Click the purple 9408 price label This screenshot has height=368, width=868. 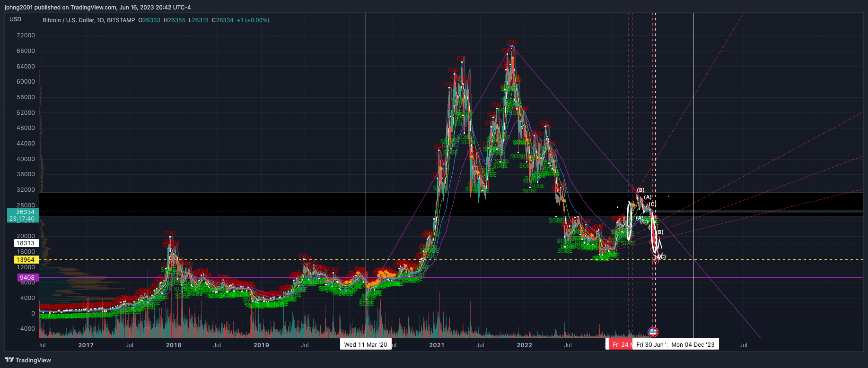tap(27, 278)
